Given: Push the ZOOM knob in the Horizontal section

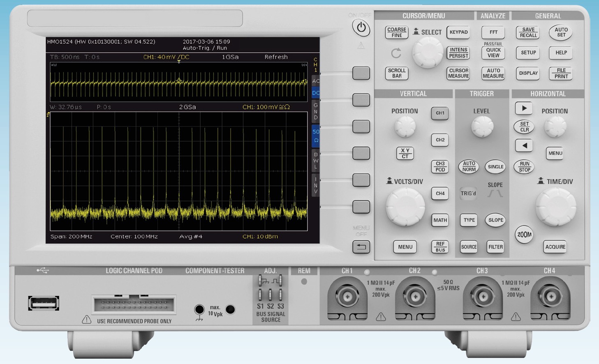Looking at the screenshot, I should click(523, 235).
